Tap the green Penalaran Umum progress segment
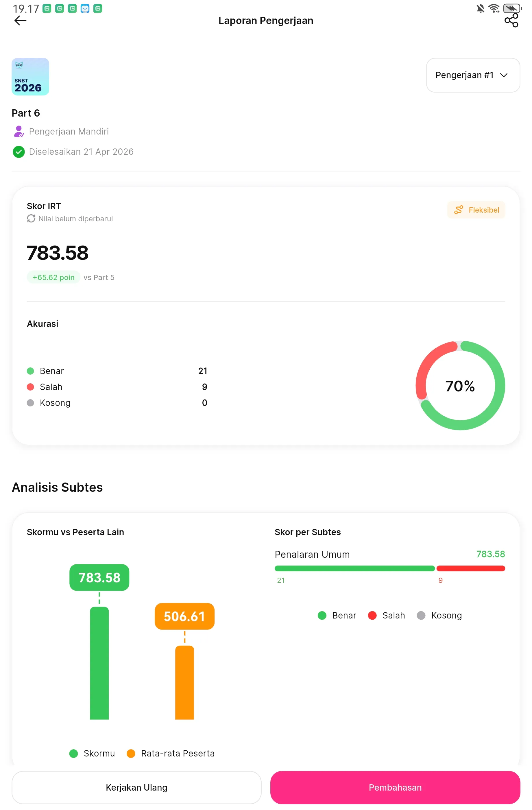The image size is (532, 810). coord(355,568)
